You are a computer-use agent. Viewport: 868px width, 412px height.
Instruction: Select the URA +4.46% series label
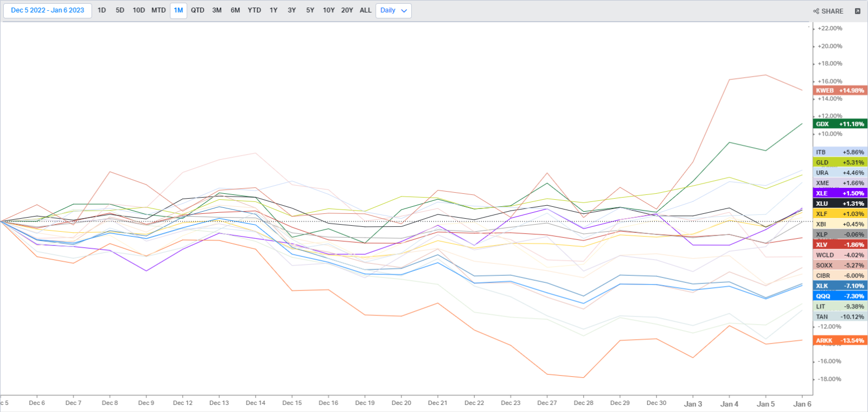(x=840, y=173)
